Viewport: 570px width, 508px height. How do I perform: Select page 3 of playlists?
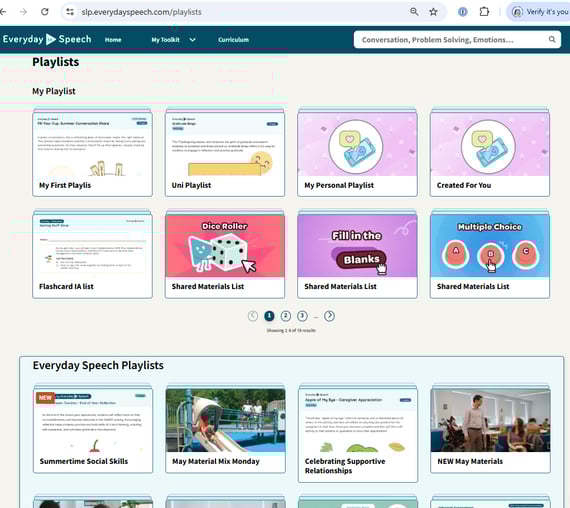tap(302, 316)
